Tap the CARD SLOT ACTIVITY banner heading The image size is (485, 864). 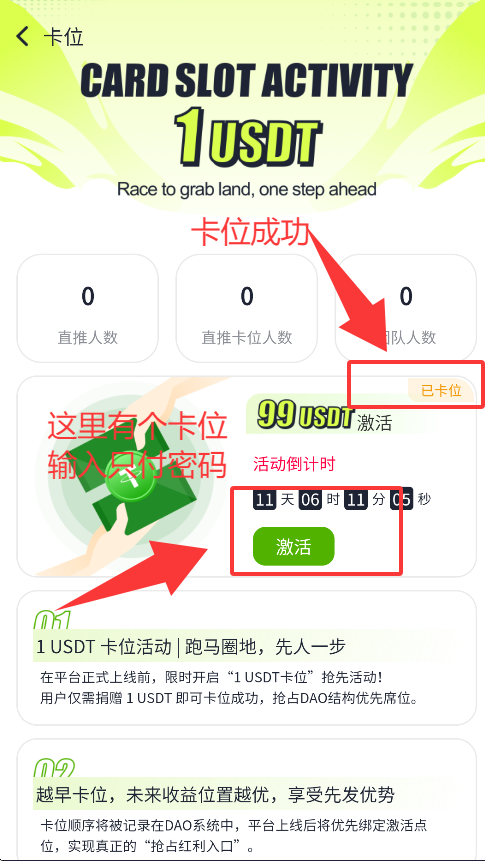pos(246,80)
